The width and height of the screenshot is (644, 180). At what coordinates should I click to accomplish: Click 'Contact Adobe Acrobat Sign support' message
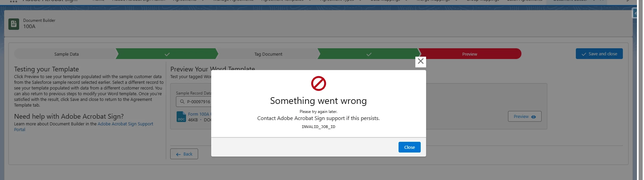coord(318,118)
